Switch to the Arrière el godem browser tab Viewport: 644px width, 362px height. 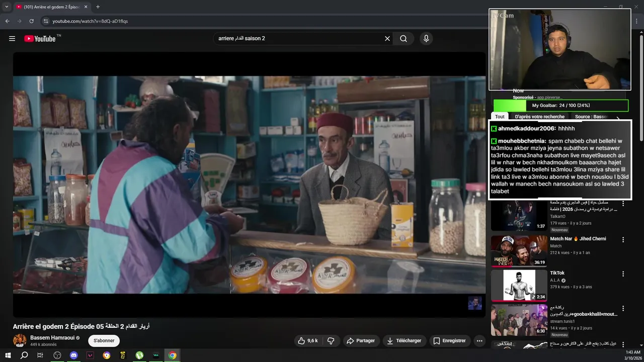click(51, 7)
